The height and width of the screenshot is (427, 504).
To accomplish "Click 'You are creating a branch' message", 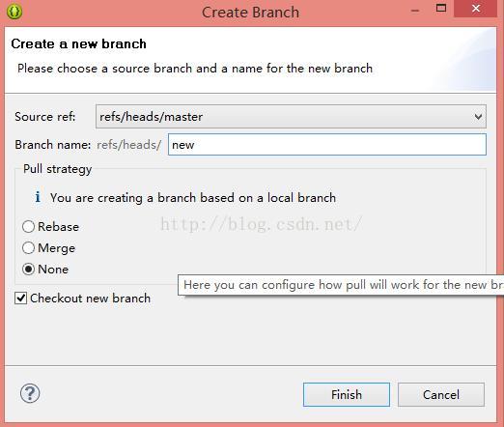I will [x=193, y=198].
